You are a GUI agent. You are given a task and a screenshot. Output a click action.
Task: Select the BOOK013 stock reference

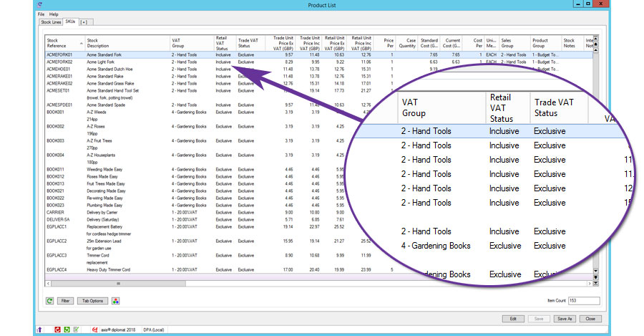[55, 184]
